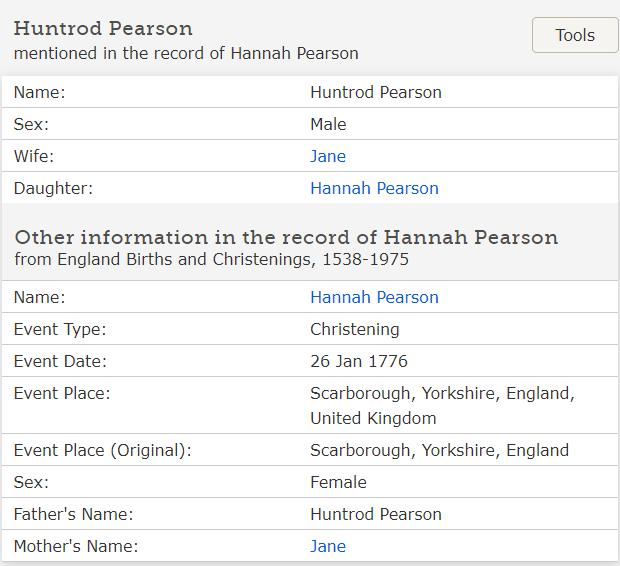Click the Daughter field label
The height and width of the screenshot is (566, 620).
point(53,188)
